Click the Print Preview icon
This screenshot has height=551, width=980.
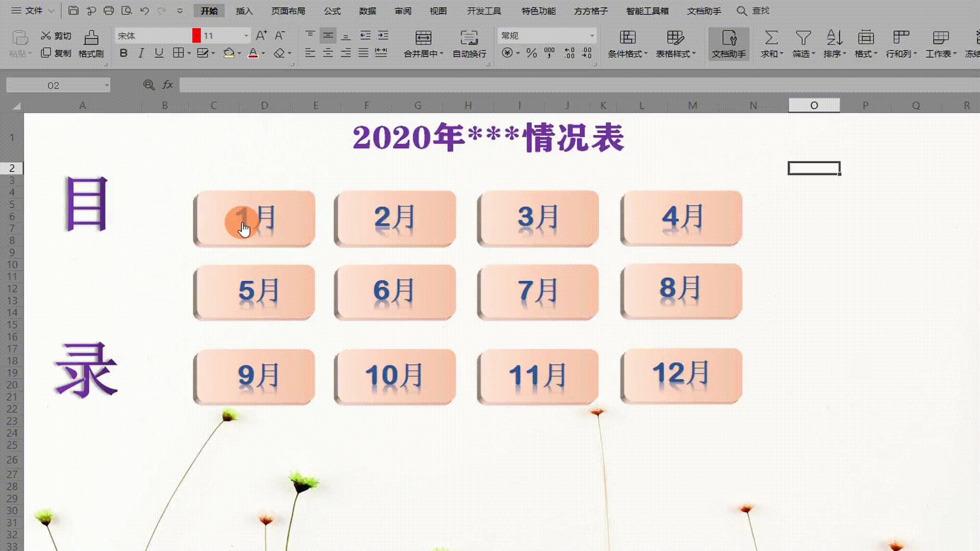pyautogui.click(x=127, y=11)
